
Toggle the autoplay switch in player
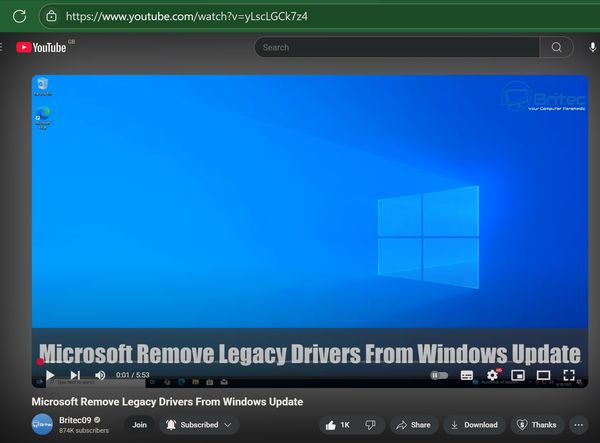439,375
